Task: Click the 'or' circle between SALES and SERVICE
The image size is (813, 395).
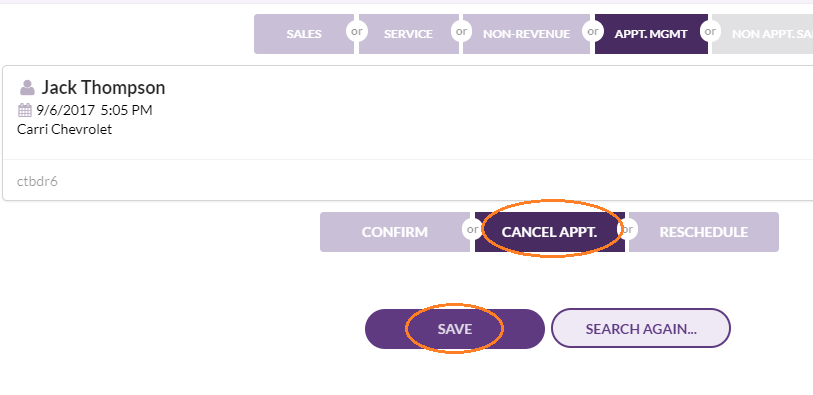Action: tap(357, 32)
